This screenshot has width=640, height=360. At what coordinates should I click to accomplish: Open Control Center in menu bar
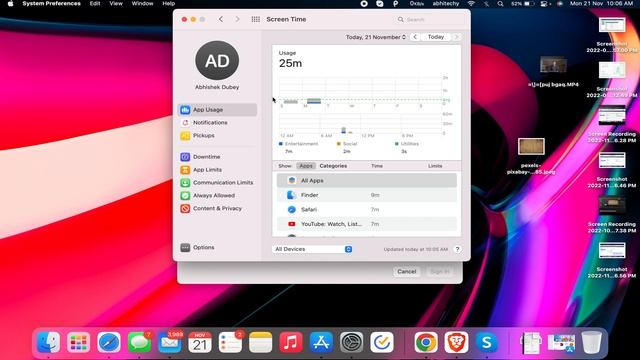pos(544,4)
